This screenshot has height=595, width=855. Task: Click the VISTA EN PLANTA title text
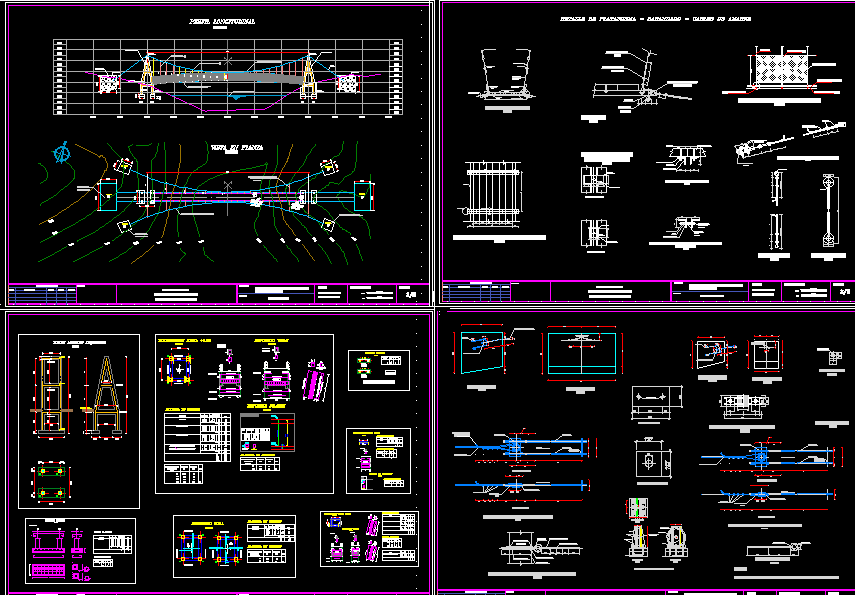coord(236,147)
